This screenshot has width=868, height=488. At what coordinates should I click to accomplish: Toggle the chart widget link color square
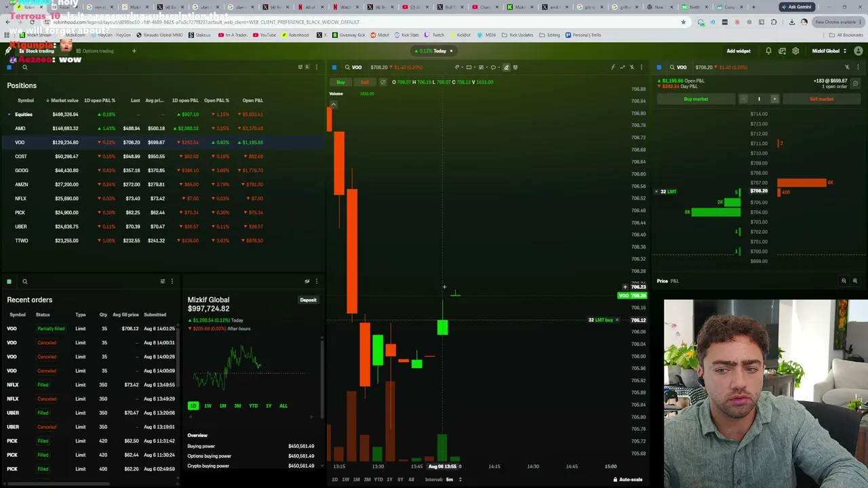point(334,67)
